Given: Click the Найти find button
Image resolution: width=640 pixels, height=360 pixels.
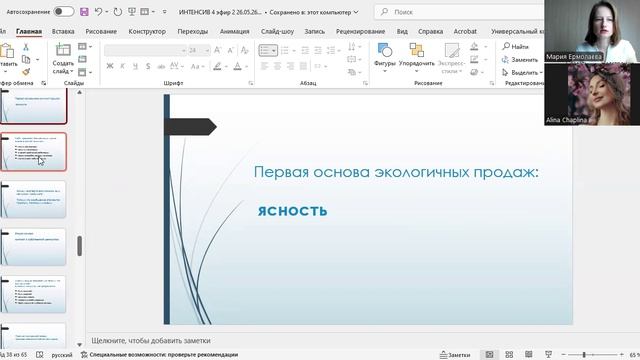Looking at the screenshot, I should coord(516,47).
